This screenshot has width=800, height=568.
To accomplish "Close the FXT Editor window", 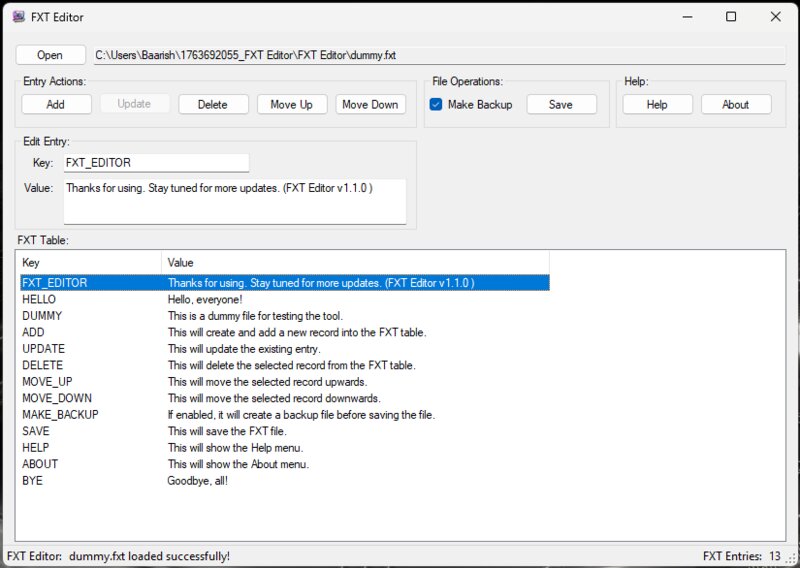I will (776, 17).
